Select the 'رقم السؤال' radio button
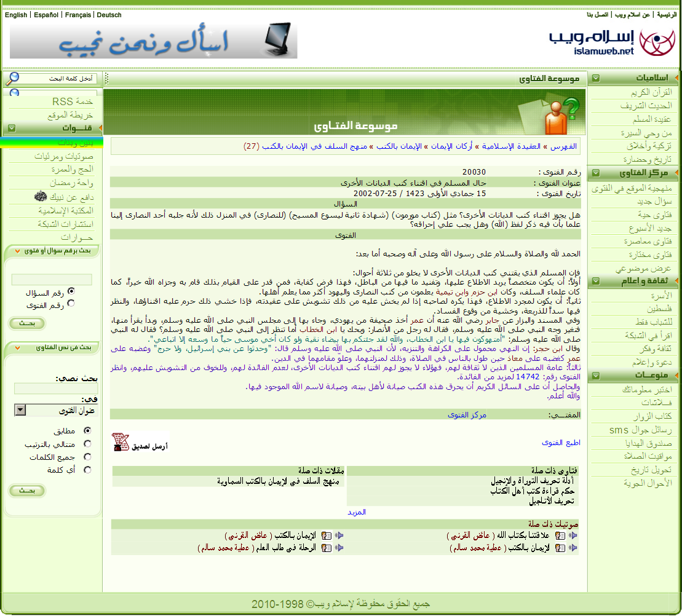The height and width of the screenshot is (616, 682). tap(71, 291)
